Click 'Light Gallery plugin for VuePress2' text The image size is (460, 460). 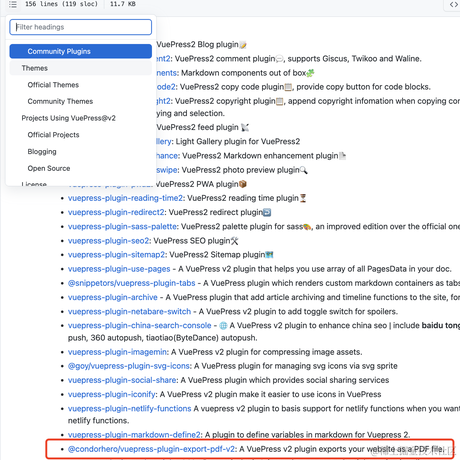click(x=238, y=142)
